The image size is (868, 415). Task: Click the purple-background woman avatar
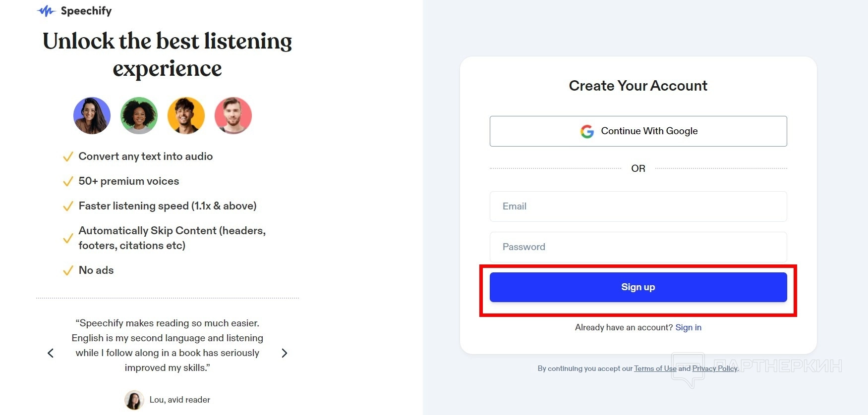point(92,116)
